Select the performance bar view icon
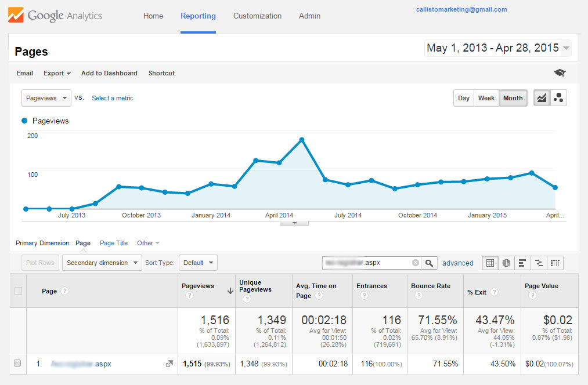This screenshot has height=385, width=588. (522, 263)
